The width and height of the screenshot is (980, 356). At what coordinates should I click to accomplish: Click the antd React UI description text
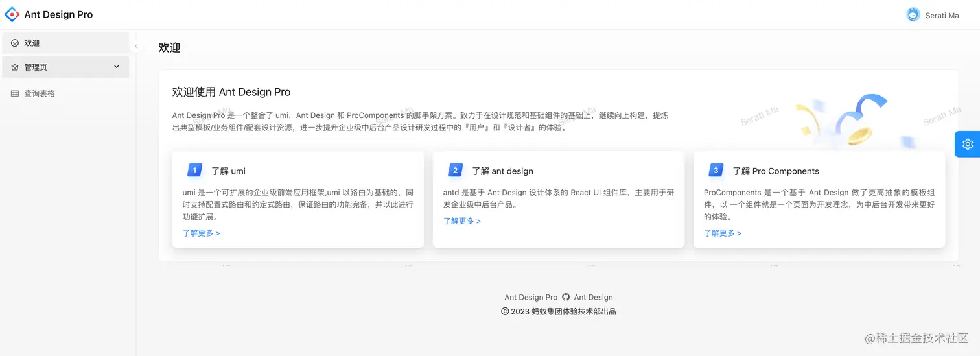click(559, 198)
